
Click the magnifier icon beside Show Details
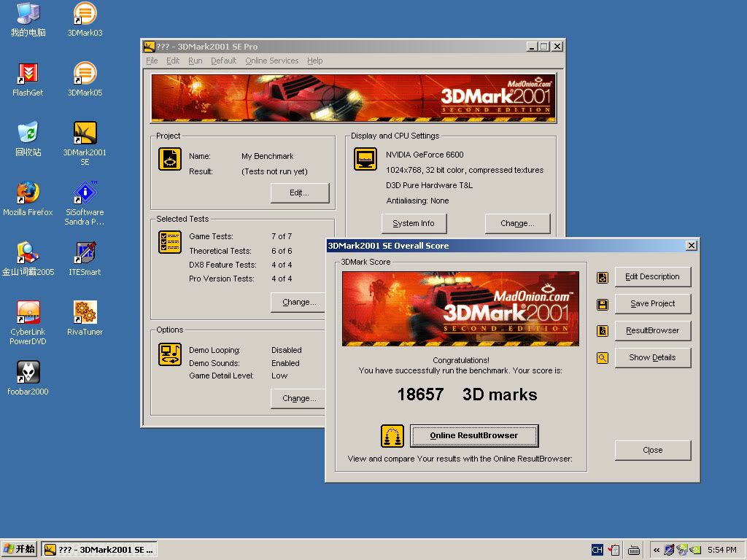[x=602, y=358]
